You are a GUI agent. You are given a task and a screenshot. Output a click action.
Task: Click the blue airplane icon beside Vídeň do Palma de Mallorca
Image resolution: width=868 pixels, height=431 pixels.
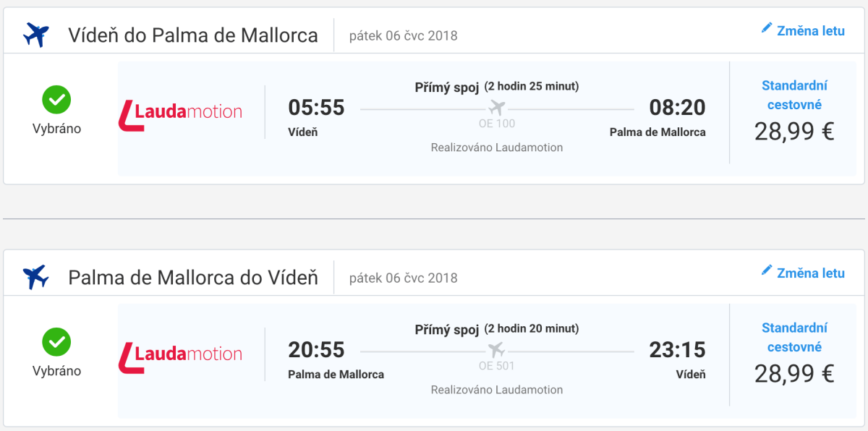(x=35, y=34)
